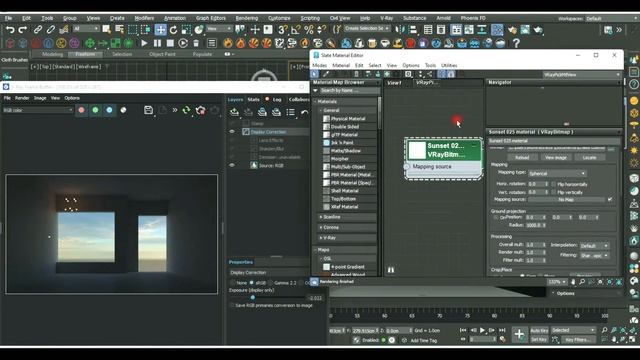Switch to the Stats tab in frame buffer
The width and height of the screenshot is (640, 360).
(x=253, y=99)
